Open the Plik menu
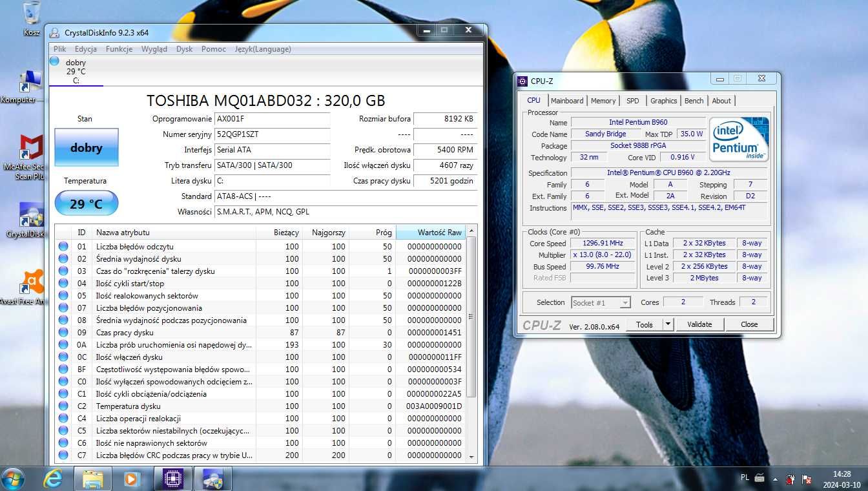868x491 pixels. (x=59, y=49)
